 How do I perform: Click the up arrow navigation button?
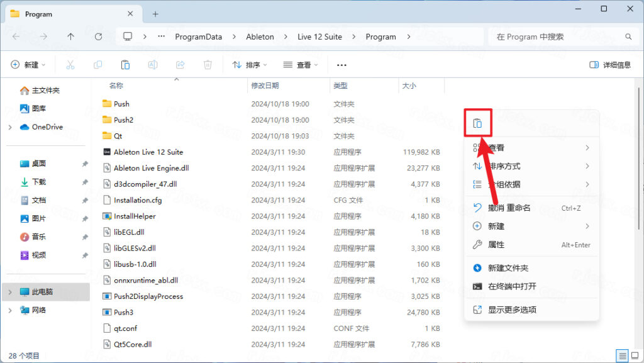[70, 36]
